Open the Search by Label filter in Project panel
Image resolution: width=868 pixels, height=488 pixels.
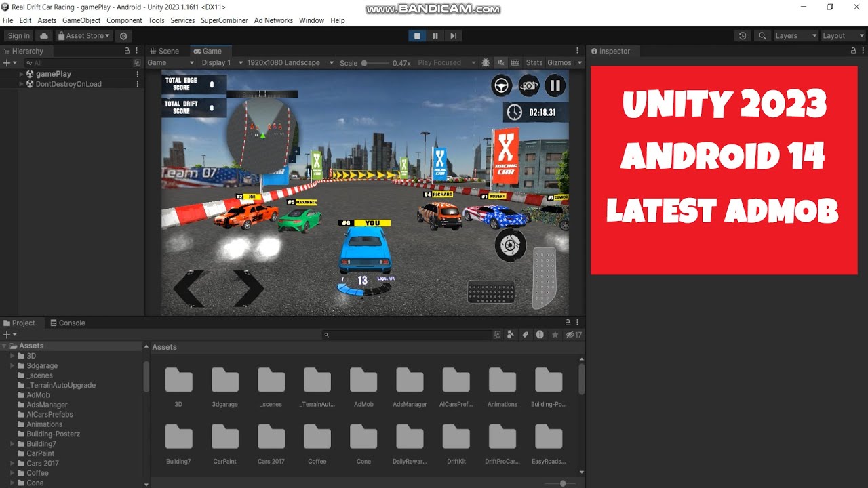pyautogui.click(x=525, y=335)
